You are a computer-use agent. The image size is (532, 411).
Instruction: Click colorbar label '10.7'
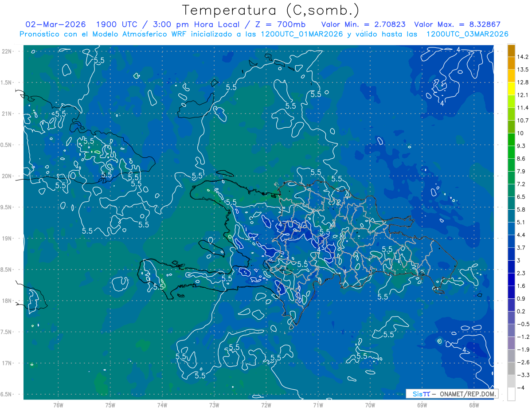pos(523,120)
